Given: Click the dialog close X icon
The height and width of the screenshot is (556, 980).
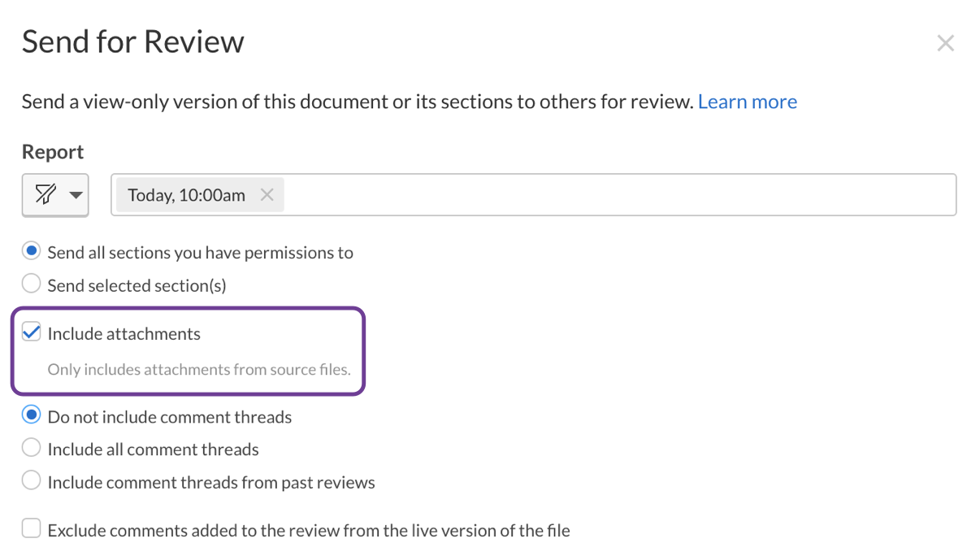Looking at the screenshot, I should pyautogui.click(x=945, y=42).
